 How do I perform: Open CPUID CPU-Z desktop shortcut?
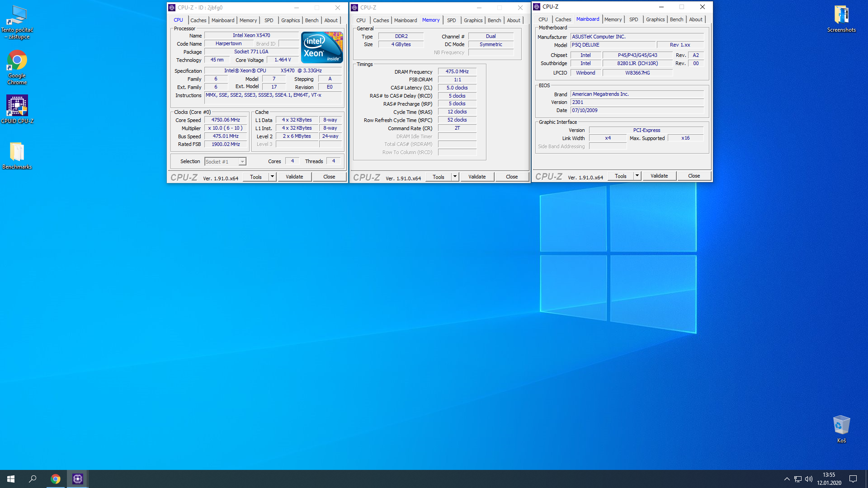17,109
